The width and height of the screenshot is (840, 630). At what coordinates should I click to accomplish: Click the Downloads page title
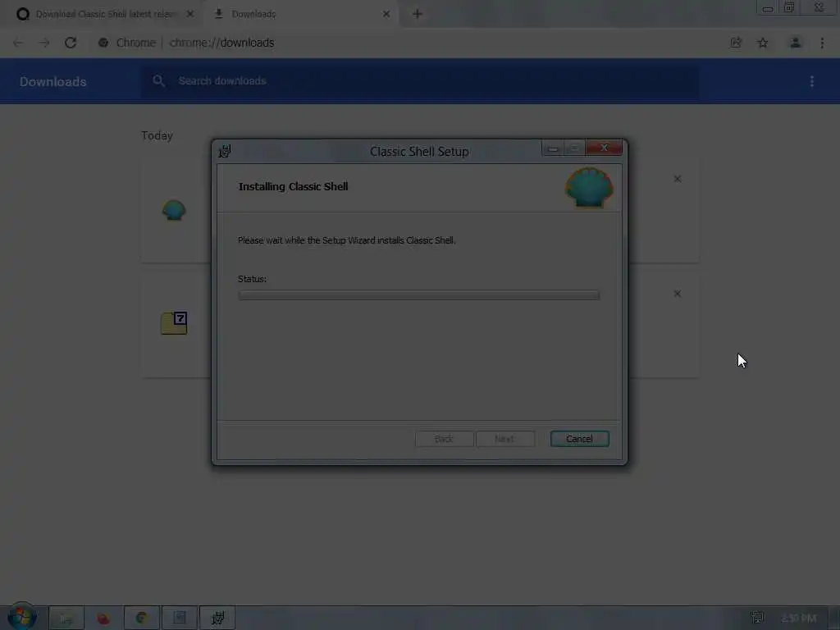[x=53, y=81]
